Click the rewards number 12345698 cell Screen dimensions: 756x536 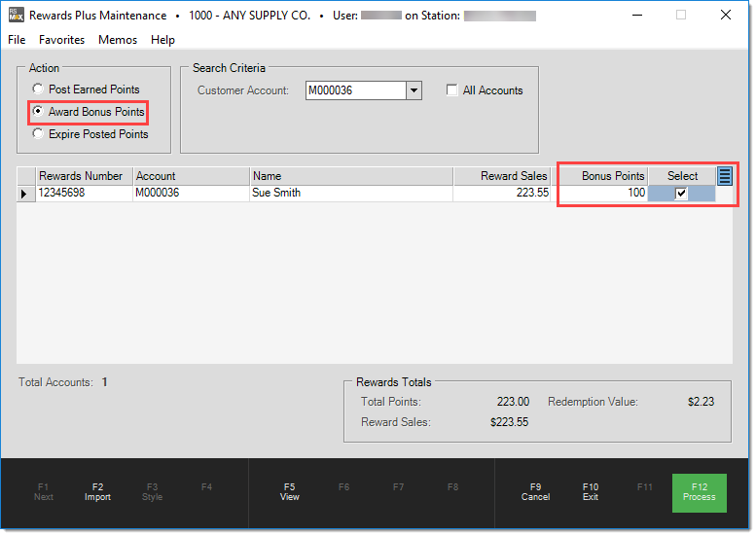tap(85, 194)
